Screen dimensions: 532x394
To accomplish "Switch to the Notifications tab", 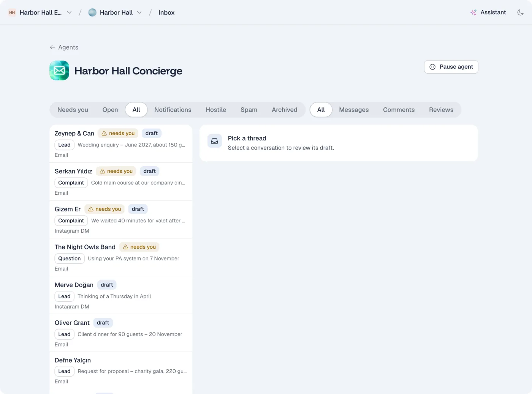I will [x=173, y=110].
